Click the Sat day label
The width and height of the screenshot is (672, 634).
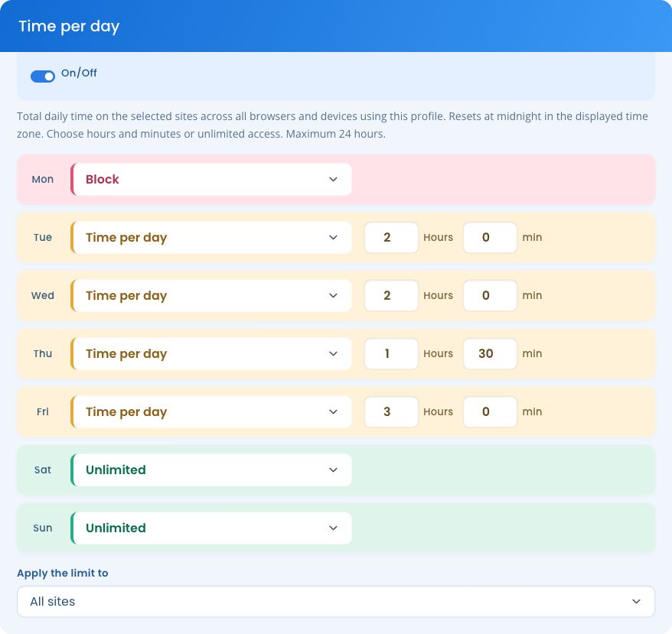coord(42,470)
